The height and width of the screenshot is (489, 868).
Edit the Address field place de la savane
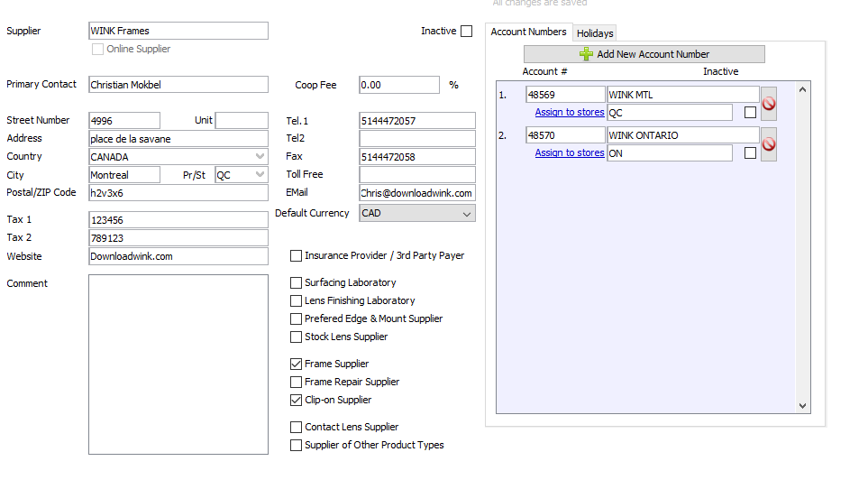pos(178,138)
